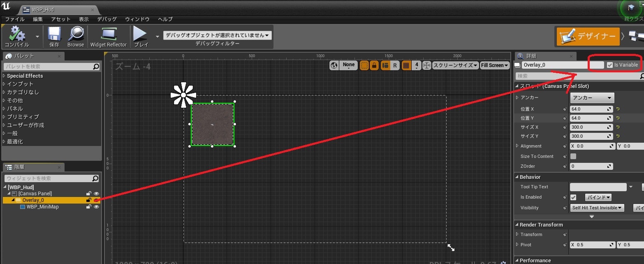
Task: Open the ファイル (File) menu
Action: (x=15, y=19)
